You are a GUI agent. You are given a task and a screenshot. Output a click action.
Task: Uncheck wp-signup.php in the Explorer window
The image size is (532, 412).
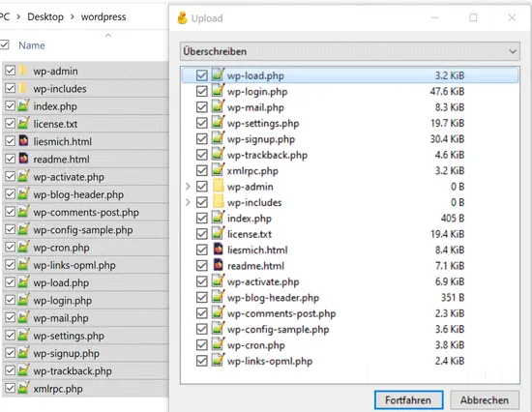pyautogui.click(x=11, y=353)
